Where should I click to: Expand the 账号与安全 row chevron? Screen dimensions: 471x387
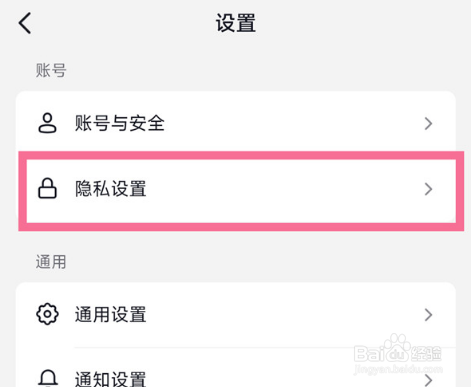click(428, 124)
